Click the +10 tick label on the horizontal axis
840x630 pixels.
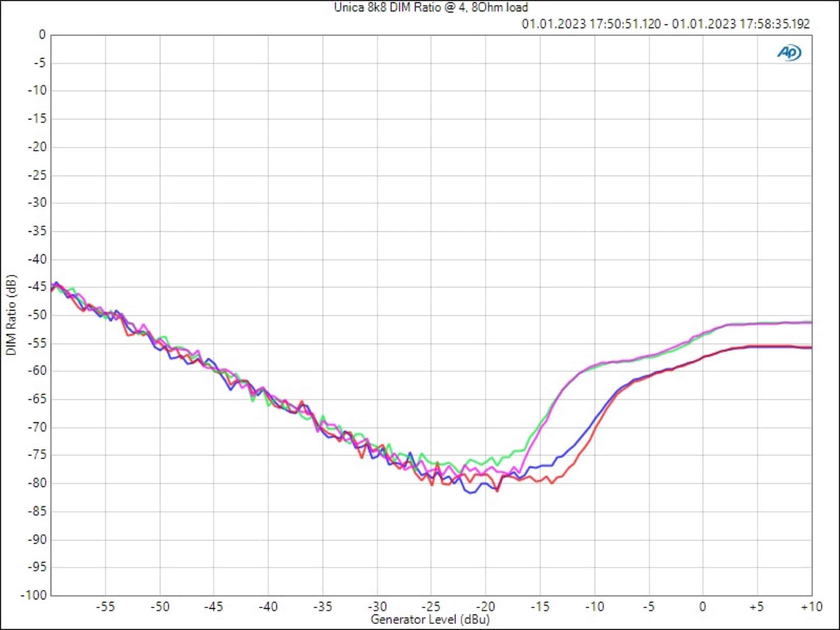tap(811, 607)
